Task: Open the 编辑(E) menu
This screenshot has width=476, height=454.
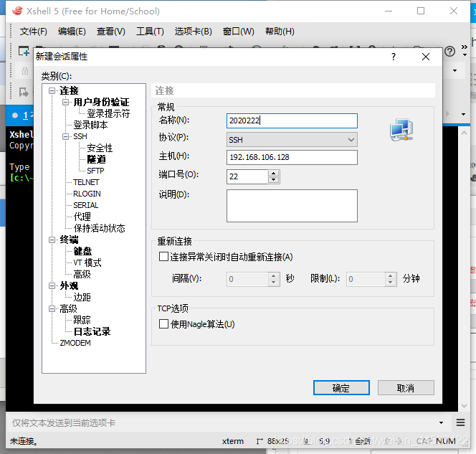Action: 72,32
